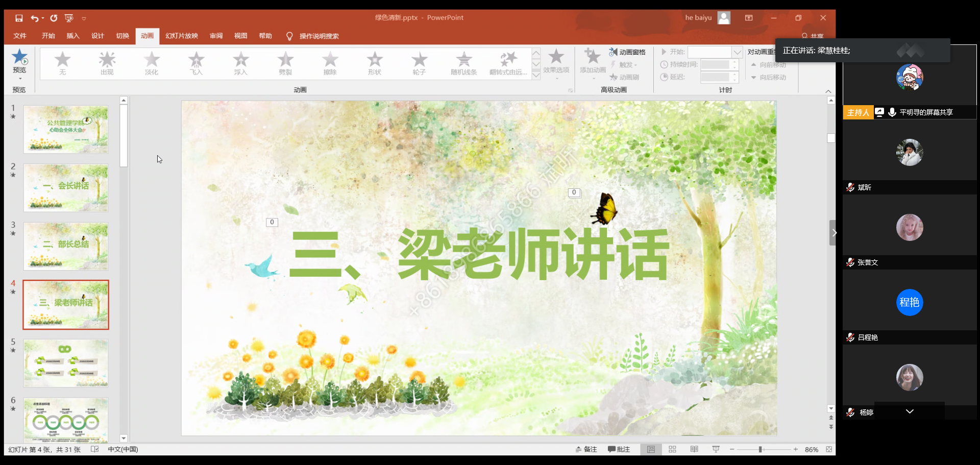Toggle normal view button in status bar
The image size is (980, 465).
click(651, 449)
